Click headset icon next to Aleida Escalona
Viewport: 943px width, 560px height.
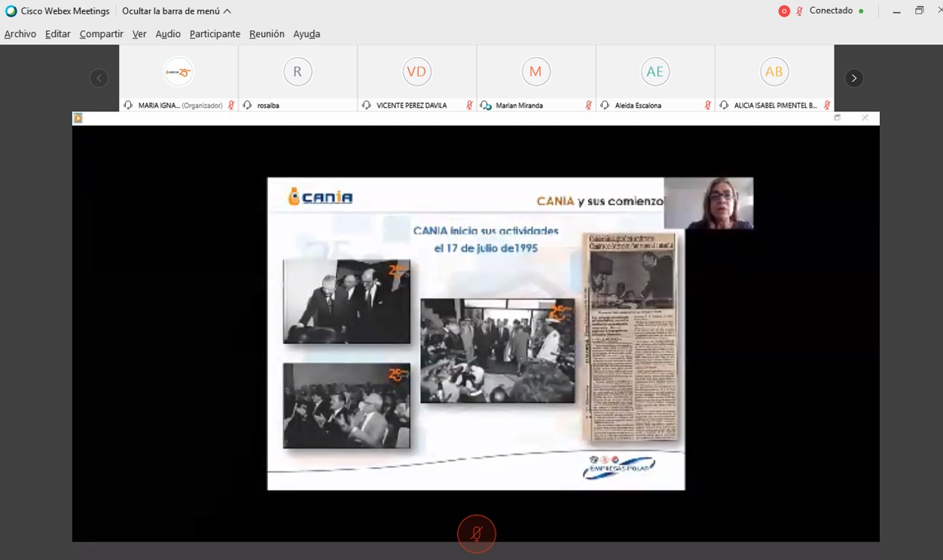(604, 105)
